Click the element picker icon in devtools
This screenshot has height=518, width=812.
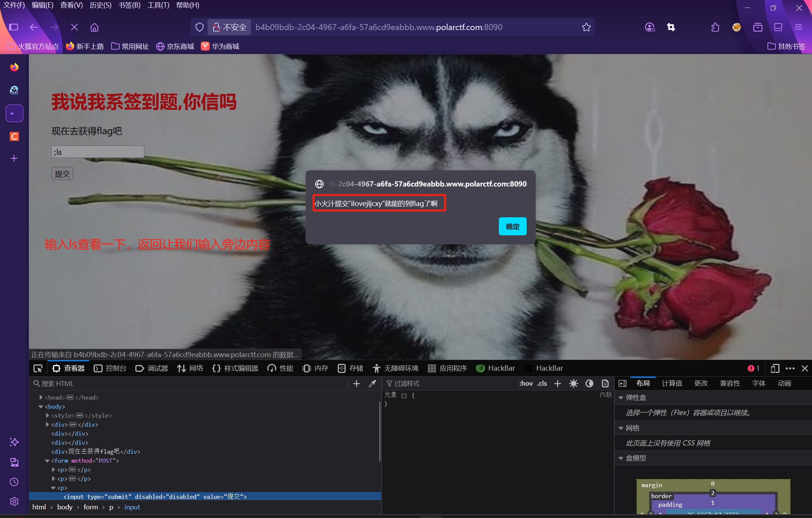tap(38, 368)
